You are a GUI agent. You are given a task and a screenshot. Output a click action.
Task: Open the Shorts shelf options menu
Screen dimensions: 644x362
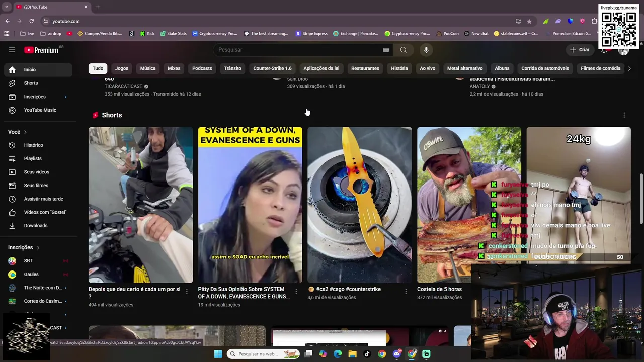pyautogui.click(x=624, y=115)
